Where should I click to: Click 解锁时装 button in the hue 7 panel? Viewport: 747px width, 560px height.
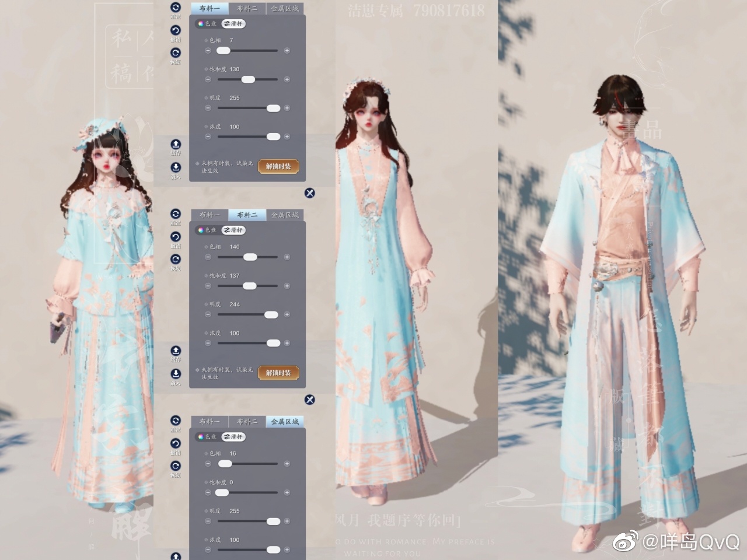point(278,166)
